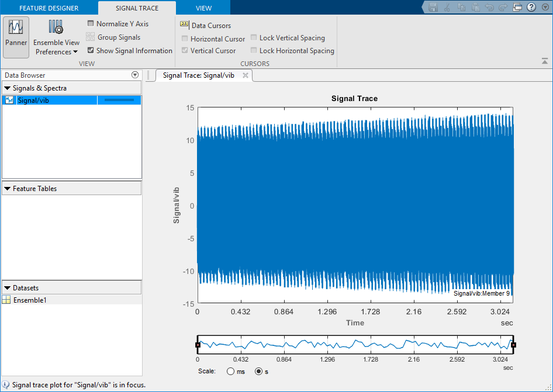Click the Group Signals button

113,37
